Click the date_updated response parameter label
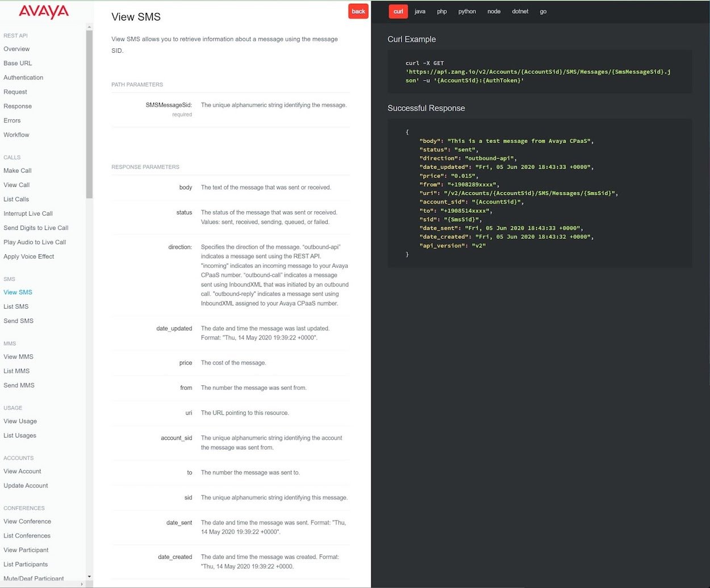 pyautogui.click(x=174, y=329)
